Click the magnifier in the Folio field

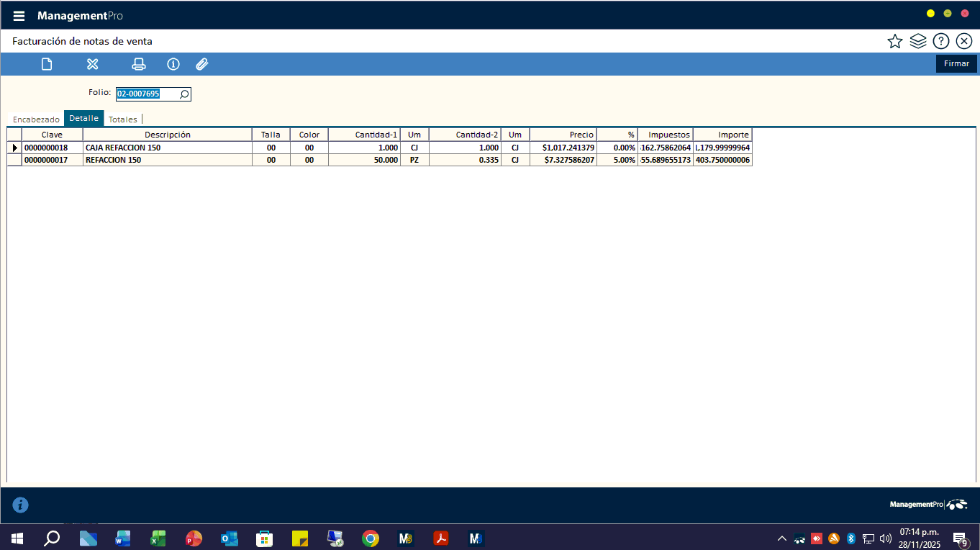click(183, 94)
